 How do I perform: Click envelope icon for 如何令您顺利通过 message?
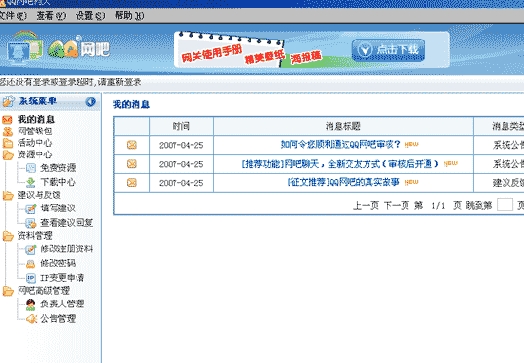(x=132, y=145)
